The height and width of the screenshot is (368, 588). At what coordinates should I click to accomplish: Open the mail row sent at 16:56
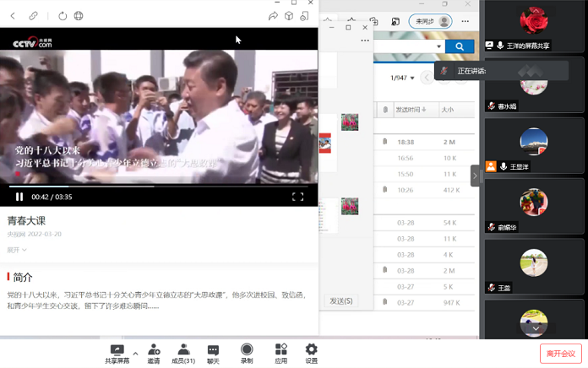coord(424,158)
